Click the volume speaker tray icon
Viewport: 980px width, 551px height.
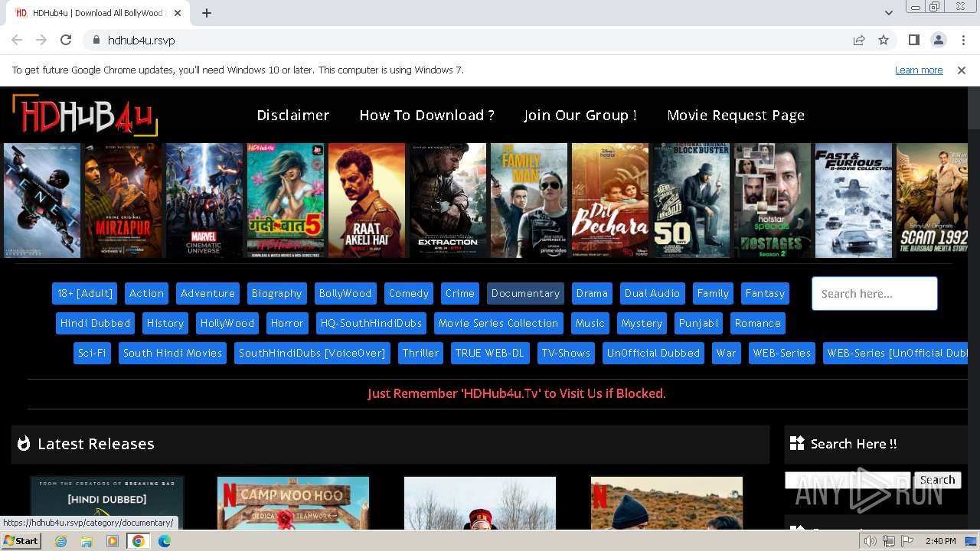(871, 541)
